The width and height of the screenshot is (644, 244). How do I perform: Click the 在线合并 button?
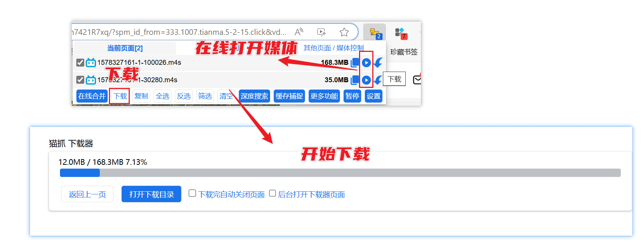tap(92, 96)
